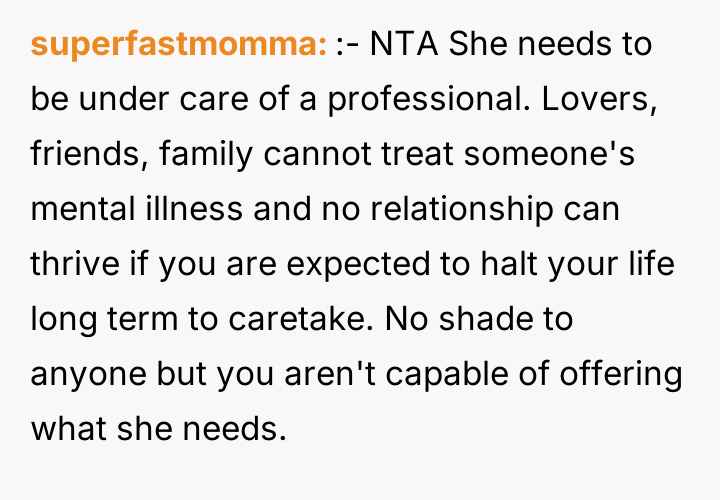This screenshot has height=500, width=720.
Task: Click the phrase "mental illness"
Action: click(137, 211)
